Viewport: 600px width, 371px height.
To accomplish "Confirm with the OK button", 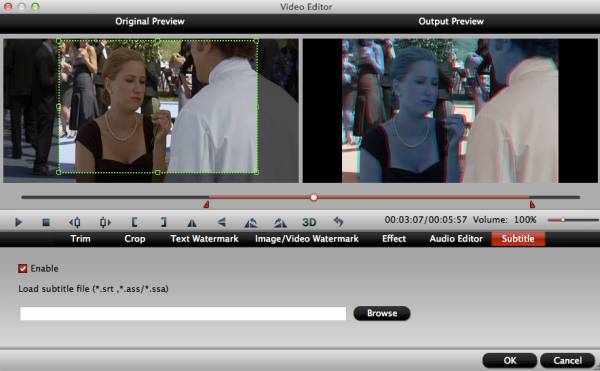I will [510, 360].
